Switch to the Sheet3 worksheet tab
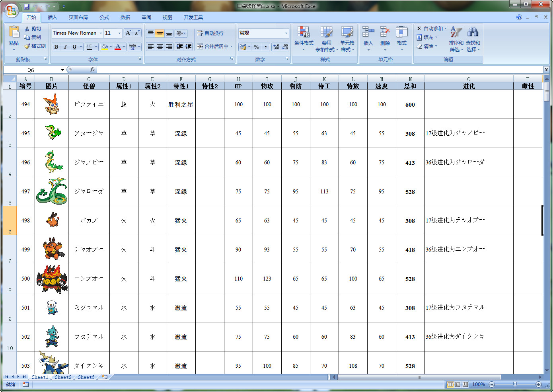The height and width of the screenshot is (392, 553). (86, 377)
